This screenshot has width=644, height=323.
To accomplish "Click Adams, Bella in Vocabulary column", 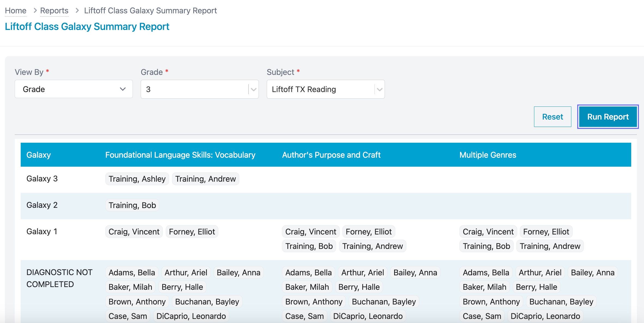I will click(132, 272).
